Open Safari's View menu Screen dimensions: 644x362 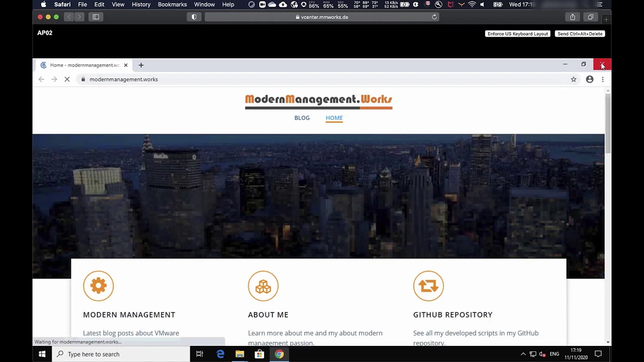[x=118, y=5]
